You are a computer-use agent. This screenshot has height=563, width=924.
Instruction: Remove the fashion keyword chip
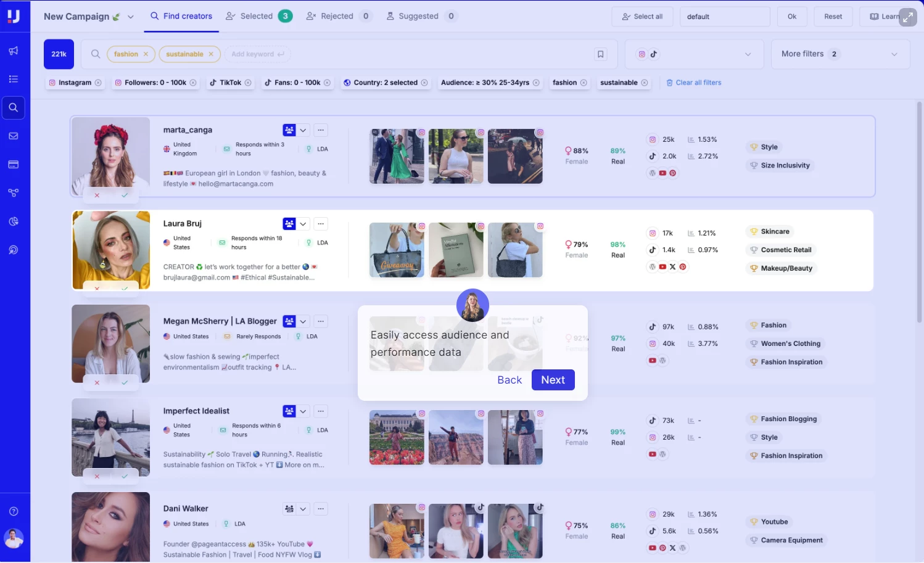[146, 54]
